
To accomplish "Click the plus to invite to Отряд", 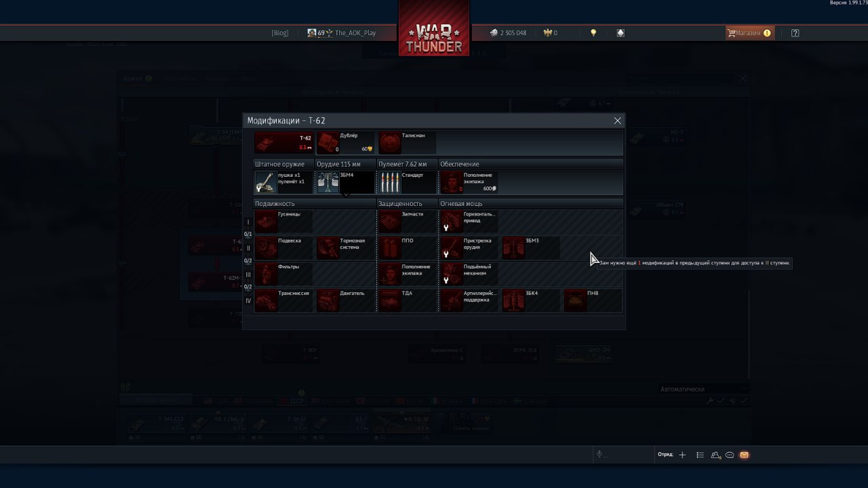I will [683, 455].
